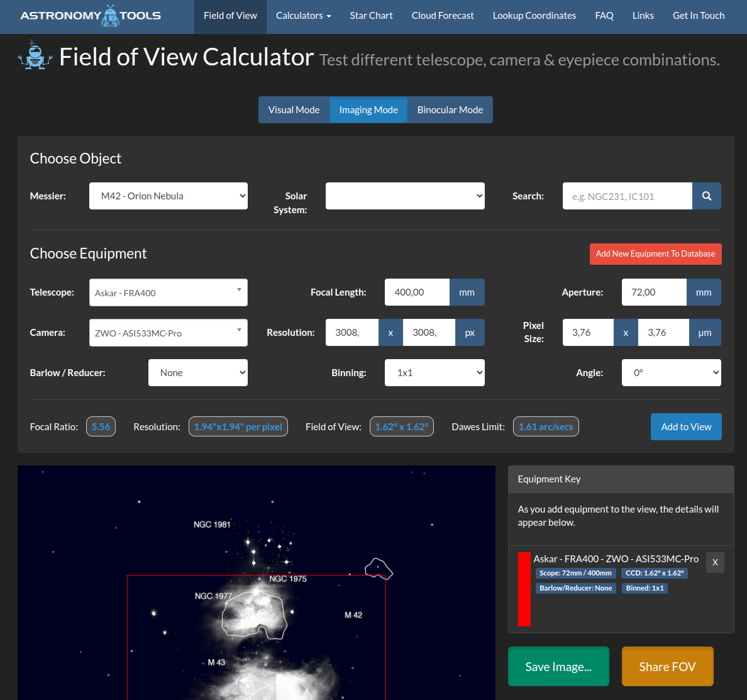The image size is (747, 700).
Task: Click the NGC 1981 label on sky map
Action: pos(211,525)
